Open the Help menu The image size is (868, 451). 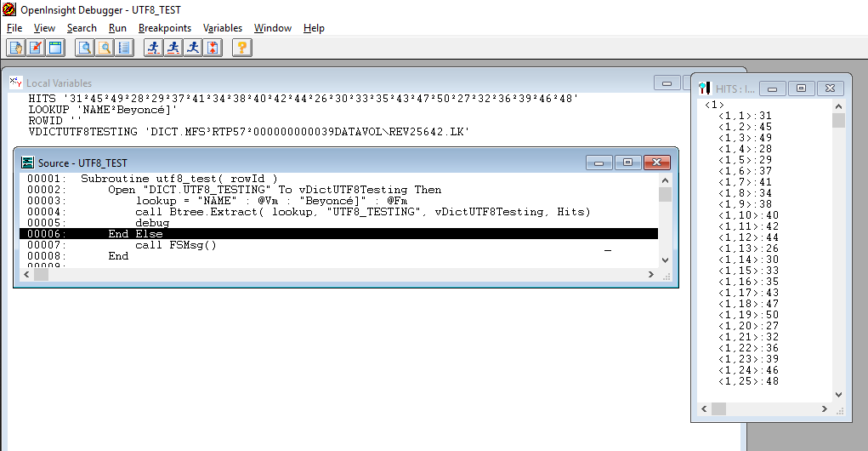314,28
